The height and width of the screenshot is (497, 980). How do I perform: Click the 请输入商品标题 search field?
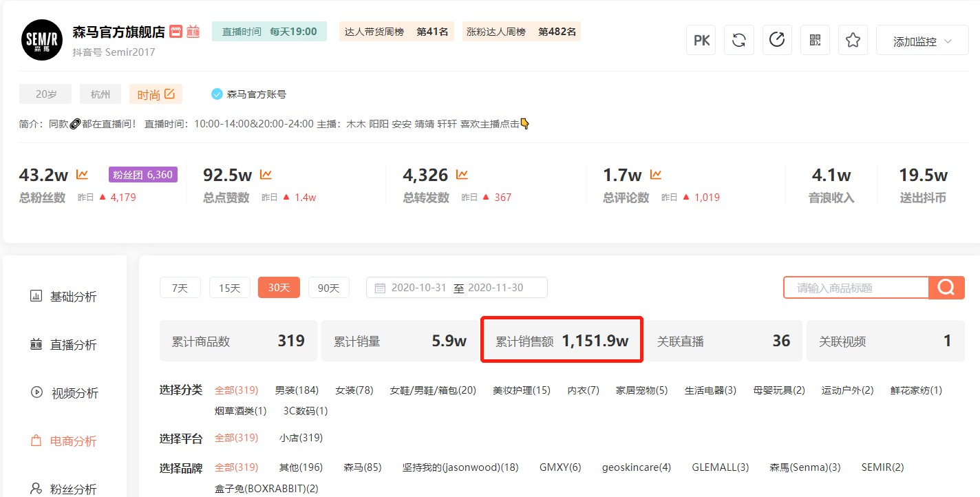(x=856, y=288)
